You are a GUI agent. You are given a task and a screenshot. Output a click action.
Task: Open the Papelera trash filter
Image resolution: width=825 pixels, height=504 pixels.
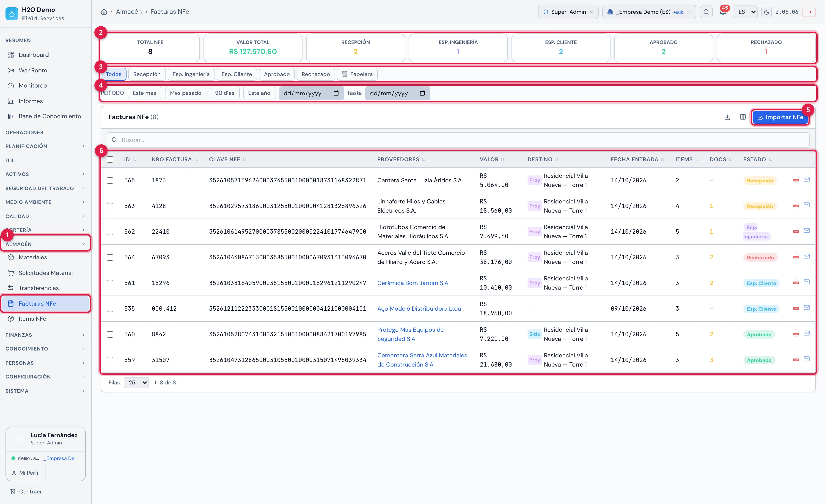[357, 74]
